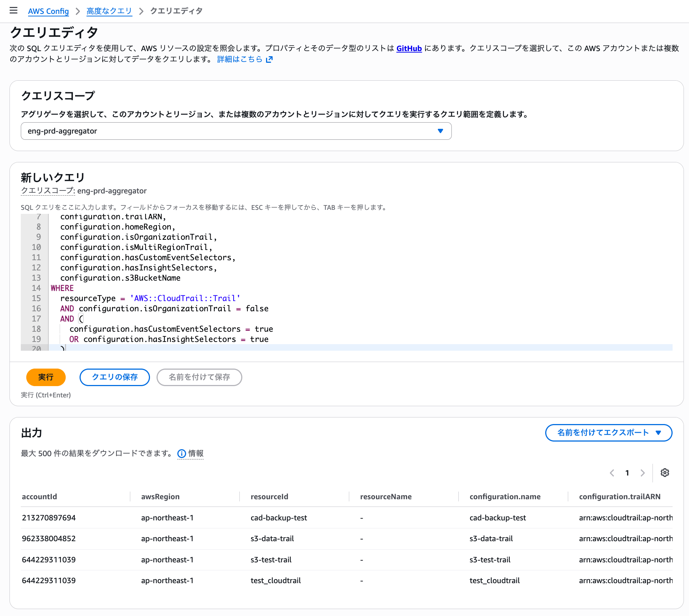Viewport: 689px width, 616px height.
Task: Click line number 15 in editor gutter
Action: point(36,298)
